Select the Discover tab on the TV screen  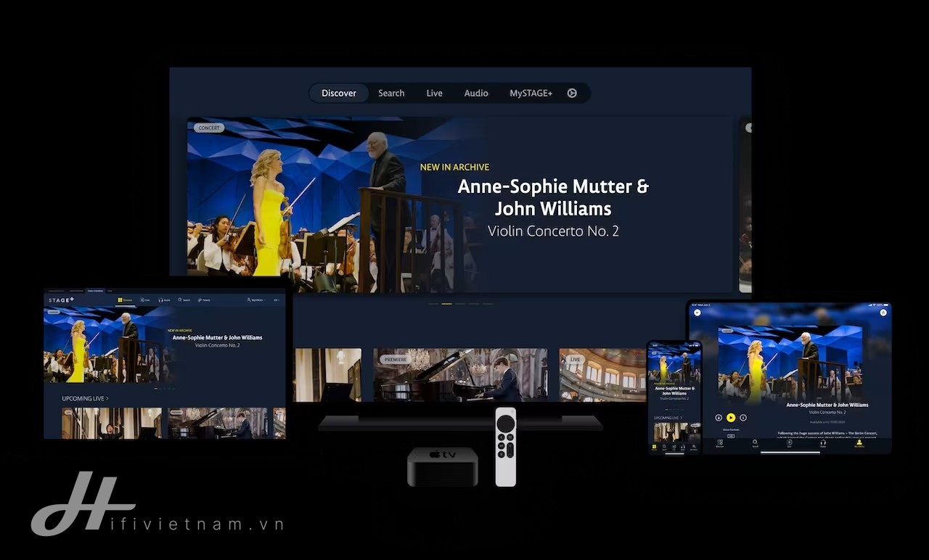point(339,93)
